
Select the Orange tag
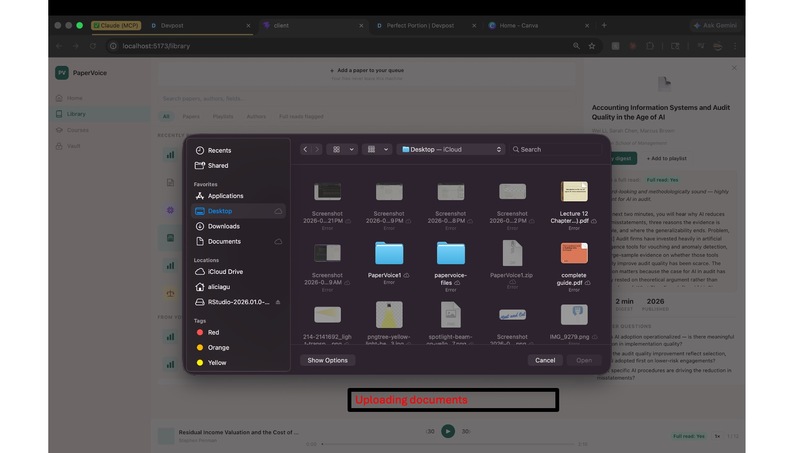[x=218, y=348]
